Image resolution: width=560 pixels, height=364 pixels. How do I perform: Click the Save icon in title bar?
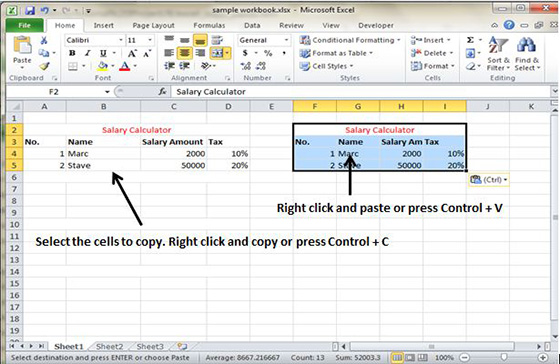(30, 10)
